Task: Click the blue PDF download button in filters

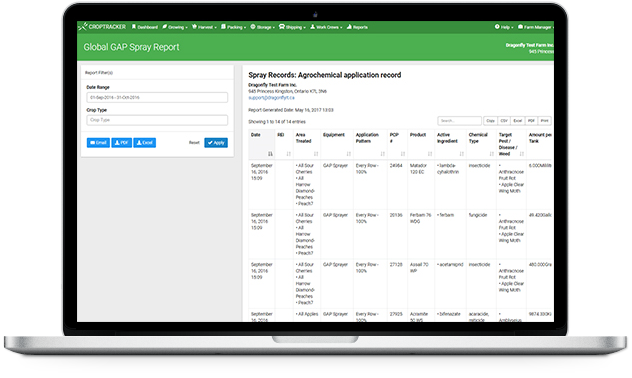Action: [122, 143]
